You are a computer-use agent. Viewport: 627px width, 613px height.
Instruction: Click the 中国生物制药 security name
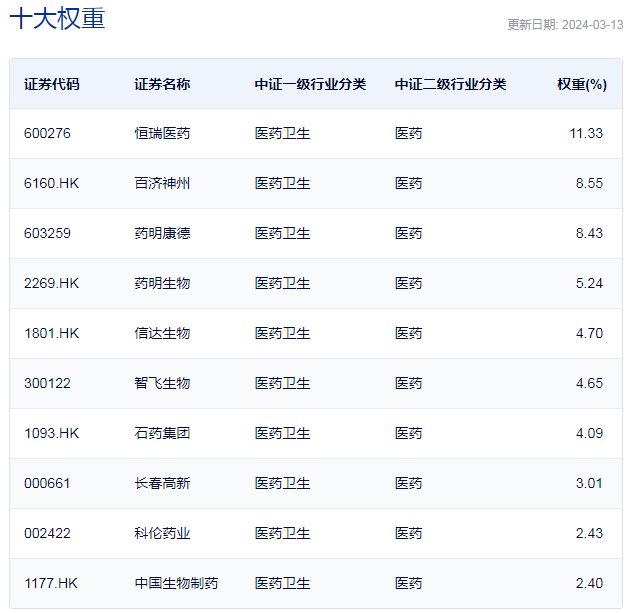tap(176, 583)
